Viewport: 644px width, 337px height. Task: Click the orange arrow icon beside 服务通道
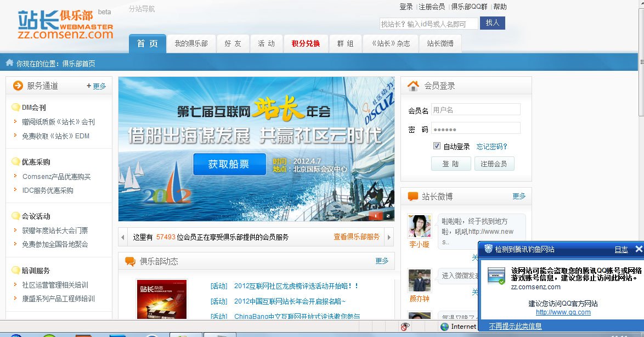click(18, 86)
